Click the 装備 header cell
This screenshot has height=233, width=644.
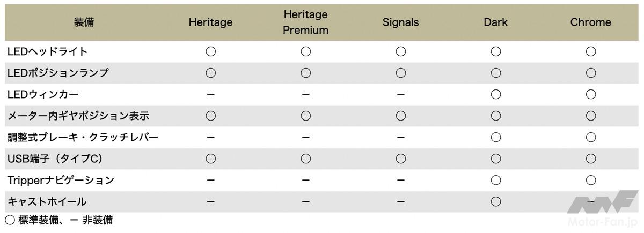click(x=84, y=22)
